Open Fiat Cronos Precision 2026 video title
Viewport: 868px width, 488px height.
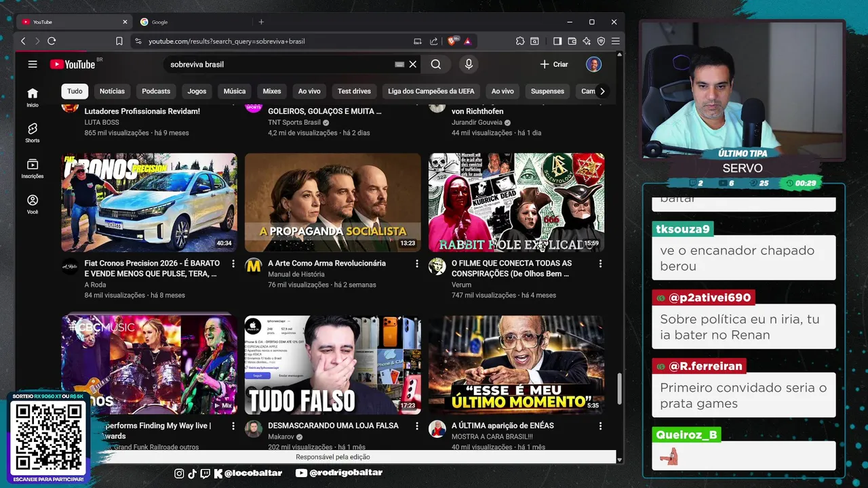pos(152,268)
